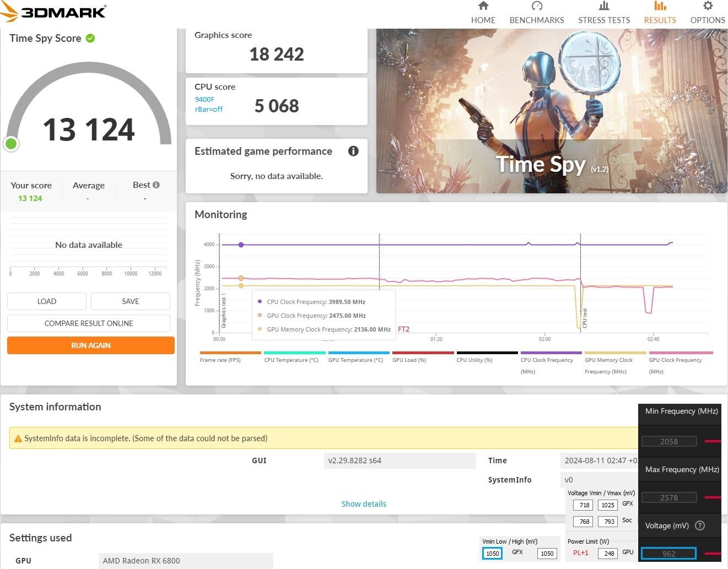
Task: Go to the BENCHMARKS tab
Action: 536,13
